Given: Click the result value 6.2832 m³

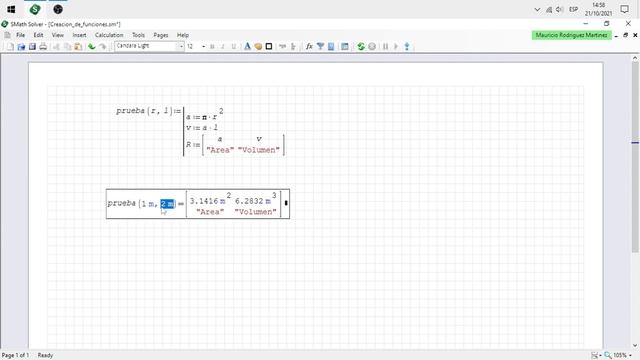Looking at the screenshot, I should pyautogui.click(x=256, y=200).
